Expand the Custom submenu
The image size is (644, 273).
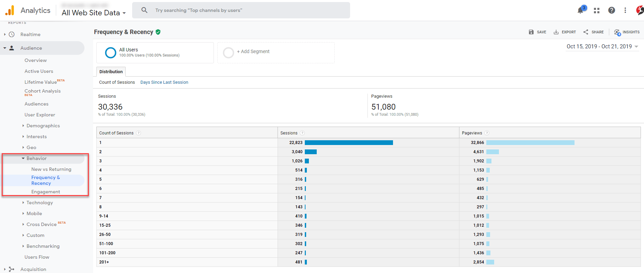click(23, 235)
